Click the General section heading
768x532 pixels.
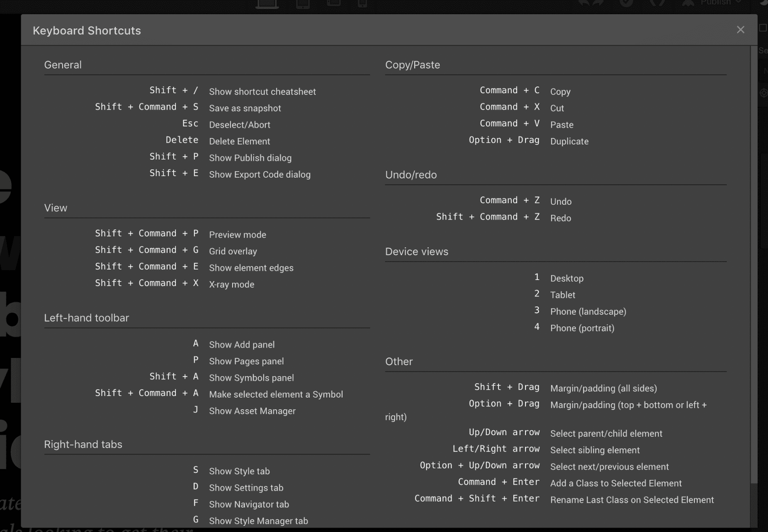63,65
